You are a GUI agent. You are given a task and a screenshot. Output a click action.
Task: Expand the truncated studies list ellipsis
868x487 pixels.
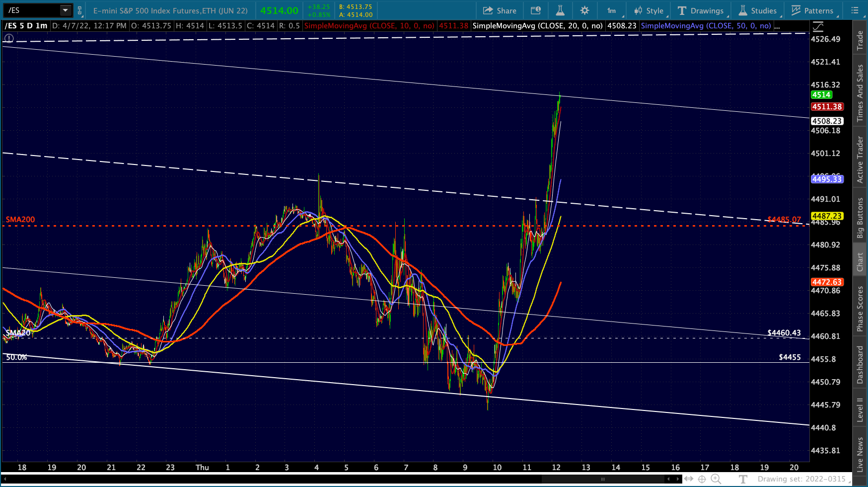point(777,26)
